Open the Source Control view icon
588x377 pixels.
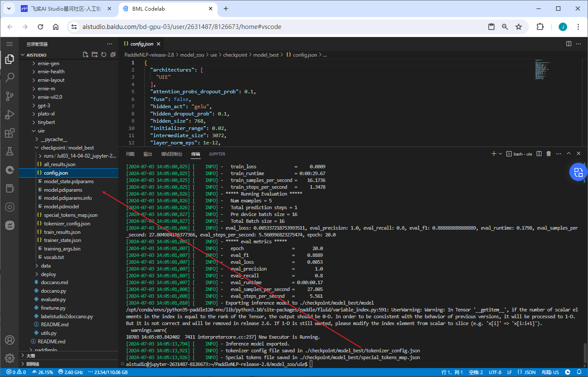(x=9, y=96)
